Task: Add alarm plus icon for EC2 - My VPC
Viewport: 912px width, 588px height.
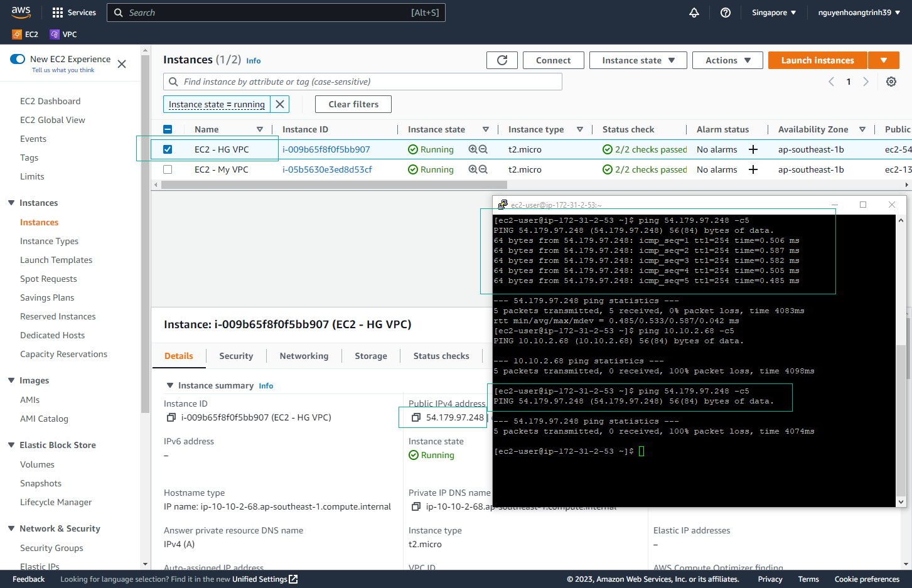Action: point(753,169)
